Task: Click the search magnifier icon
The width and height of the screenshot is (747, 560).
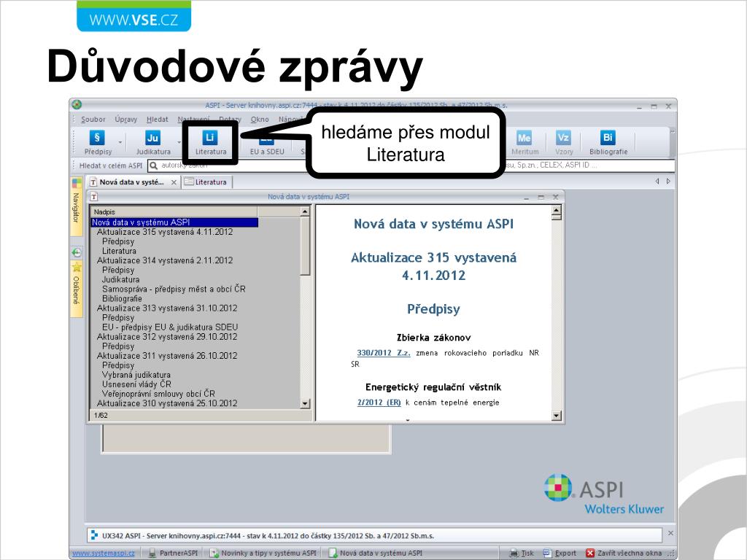Action: 153,166
